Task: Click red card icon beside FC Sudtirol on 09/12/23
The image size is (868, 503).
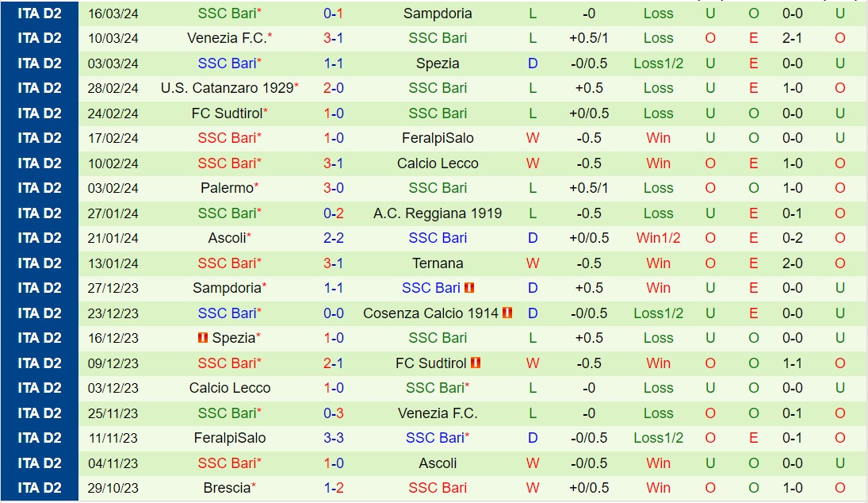Action: click(476, 363)
